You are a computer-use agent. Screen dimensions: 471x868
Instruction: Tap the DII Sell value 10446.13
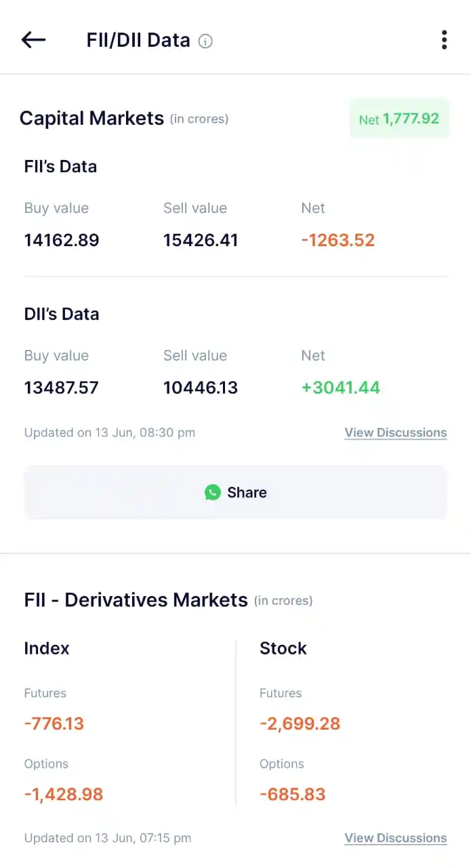[x=201, y=388]
